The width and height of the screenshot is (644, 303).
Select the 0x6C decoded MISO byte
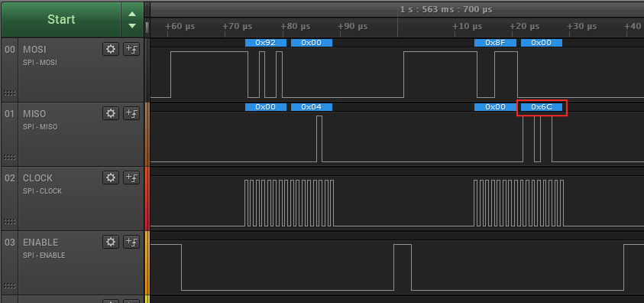[542, 107]
